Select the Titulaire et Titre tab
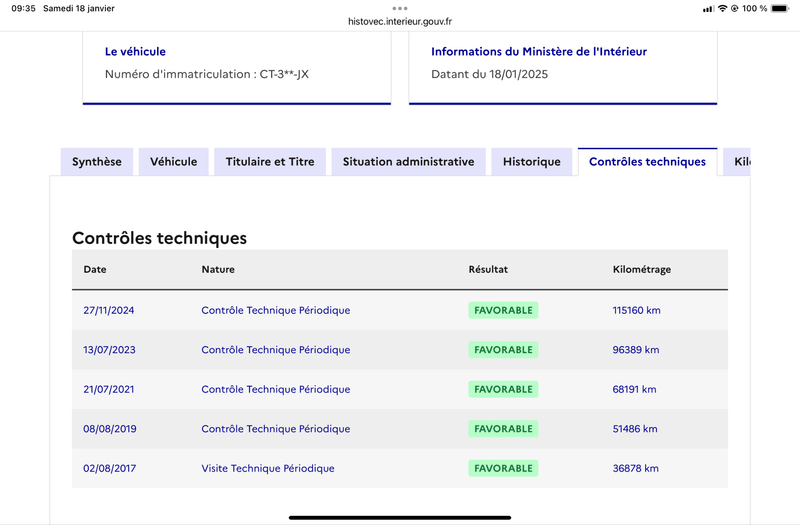800x525 pixels. coord(270,162)
